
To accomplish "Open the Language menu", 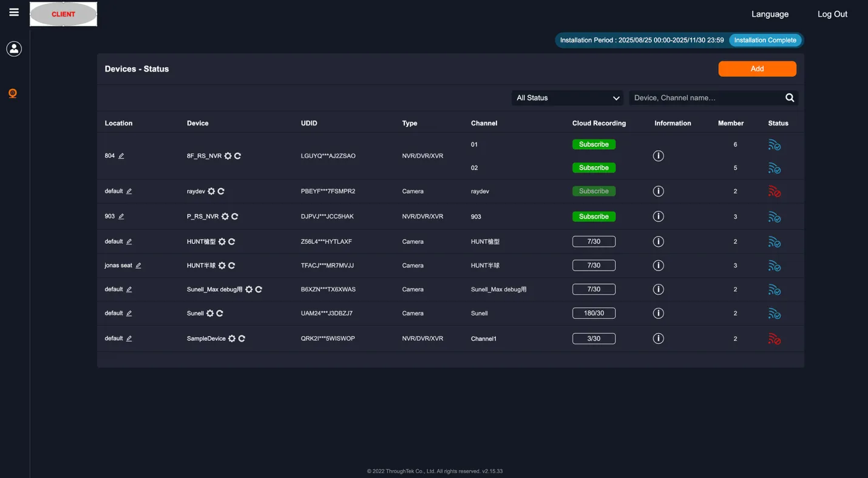I will tap(770, 13).
